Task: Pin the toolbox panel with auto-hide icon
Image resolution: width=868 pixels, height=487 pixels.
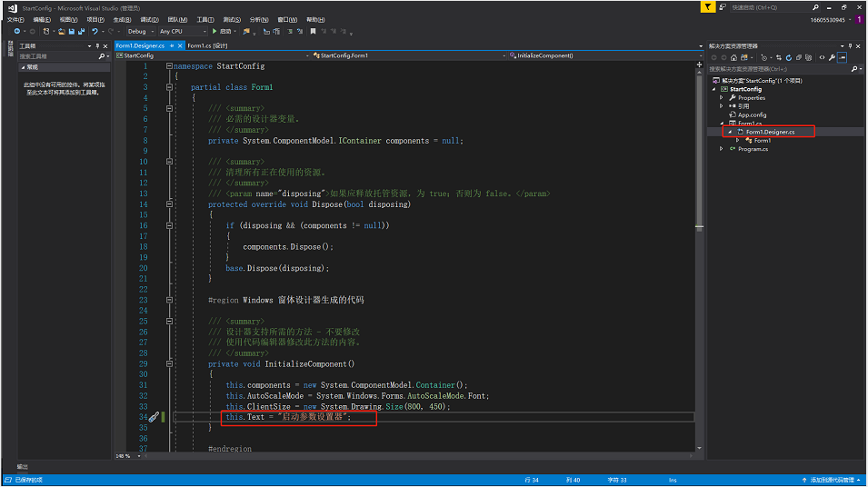Action: point(98,46)
